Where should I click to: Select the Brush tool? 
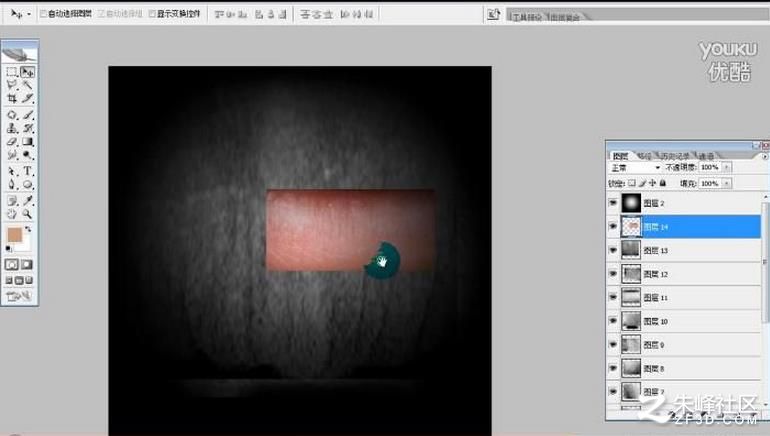point(28,115)
